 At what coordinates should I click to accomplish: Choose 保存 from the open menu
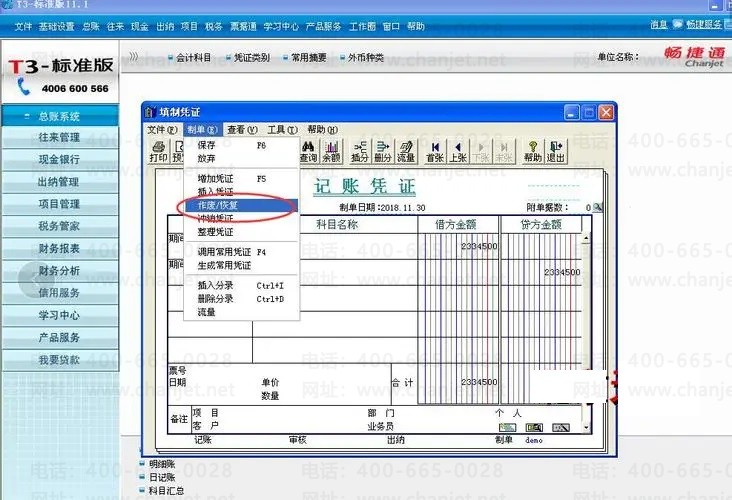[241, 145]
